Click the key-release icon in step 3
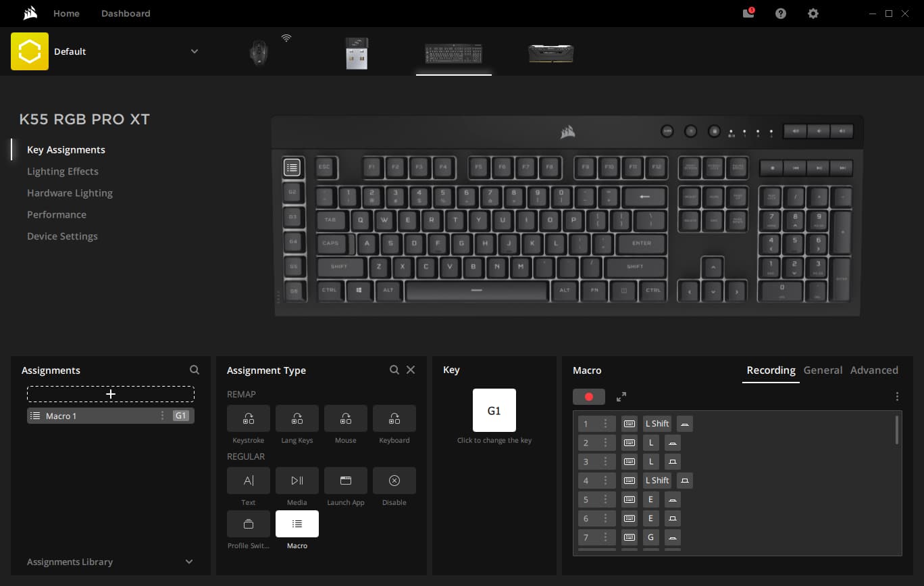 coord(672,462)
